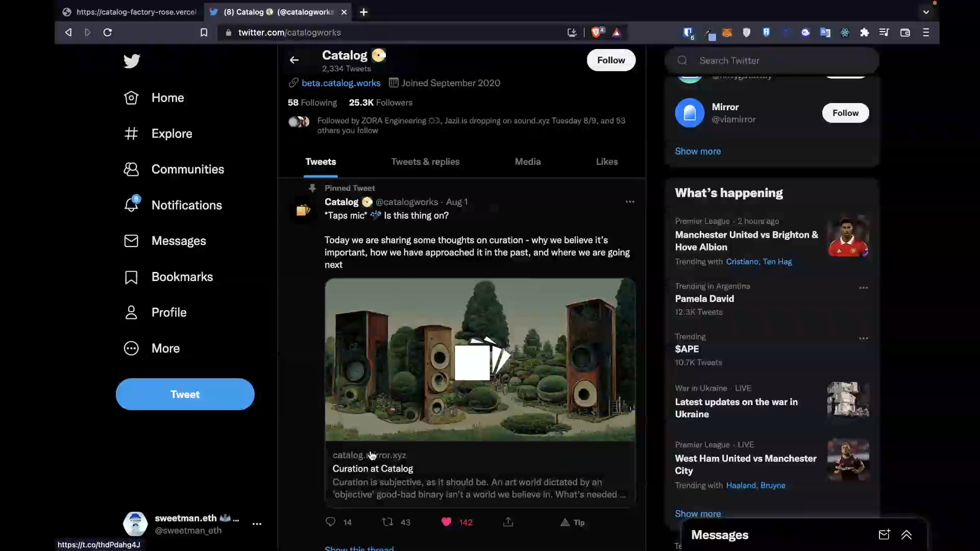The width and height of the screenshot is (980, 551).
Task: Open the $APE trending topic
Action: 687,349
